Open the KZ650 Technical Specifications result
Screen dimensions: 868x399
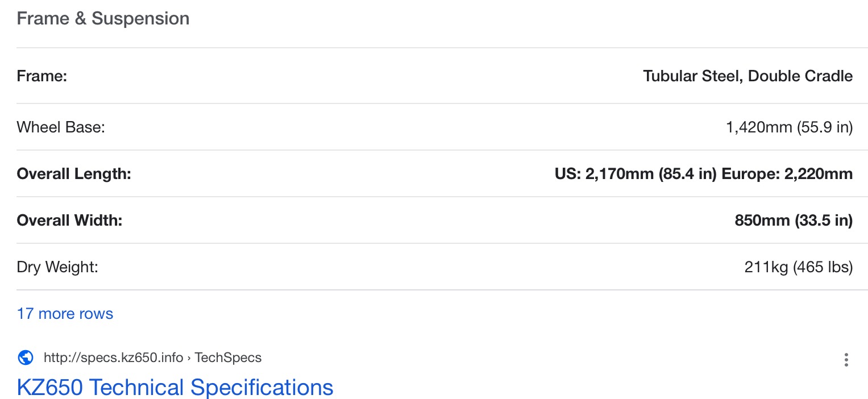(x=175, y=388)
